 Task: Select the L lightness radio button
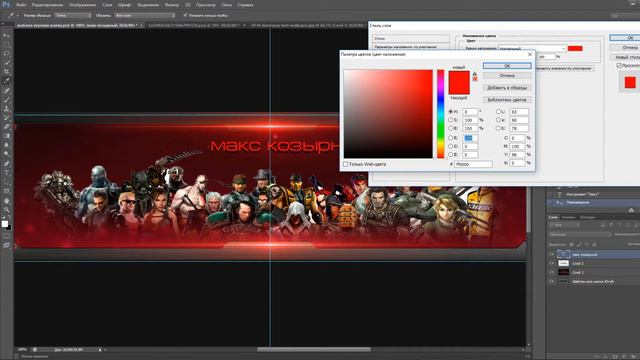coord(498,111)
